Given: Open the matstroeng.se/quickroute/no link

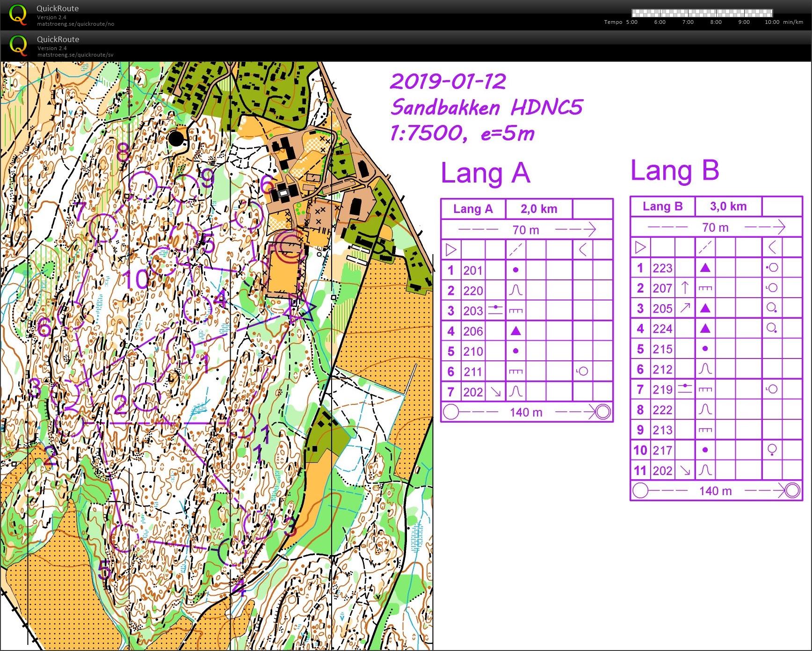Looking at the screenshot, I should (x=76, y=24).
